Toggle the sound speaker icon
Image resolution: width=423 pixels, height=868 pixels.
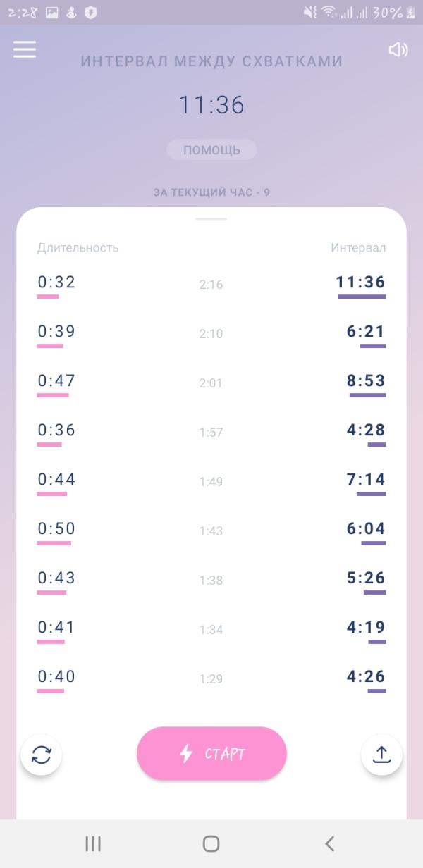click(398, 49)
